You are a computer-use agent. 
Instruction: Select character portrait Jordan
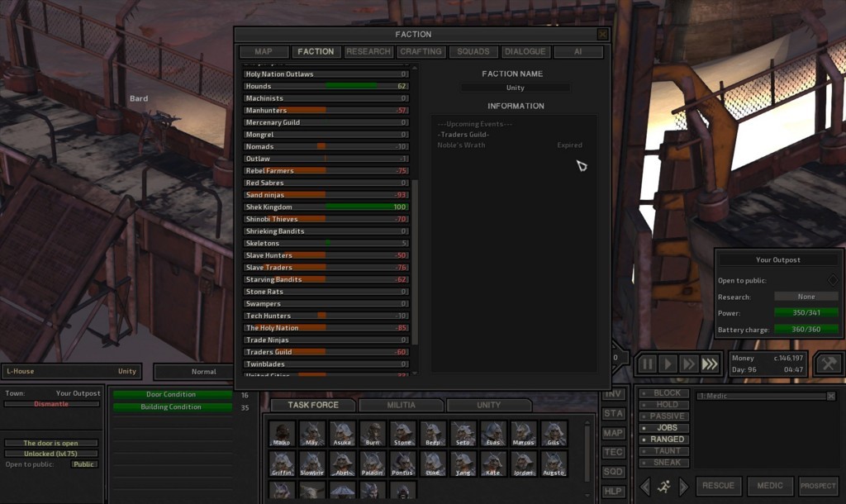pos(523,464)
